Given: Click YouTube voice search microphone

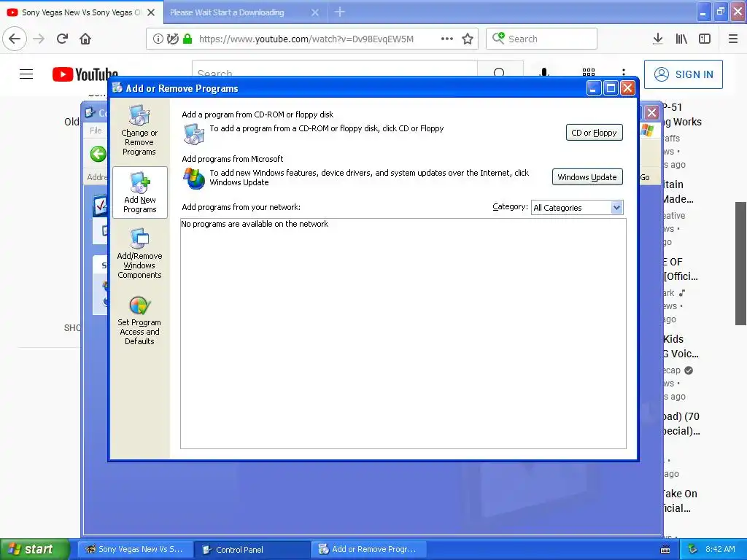Looking at the screenshot, I should coord(544,72).
